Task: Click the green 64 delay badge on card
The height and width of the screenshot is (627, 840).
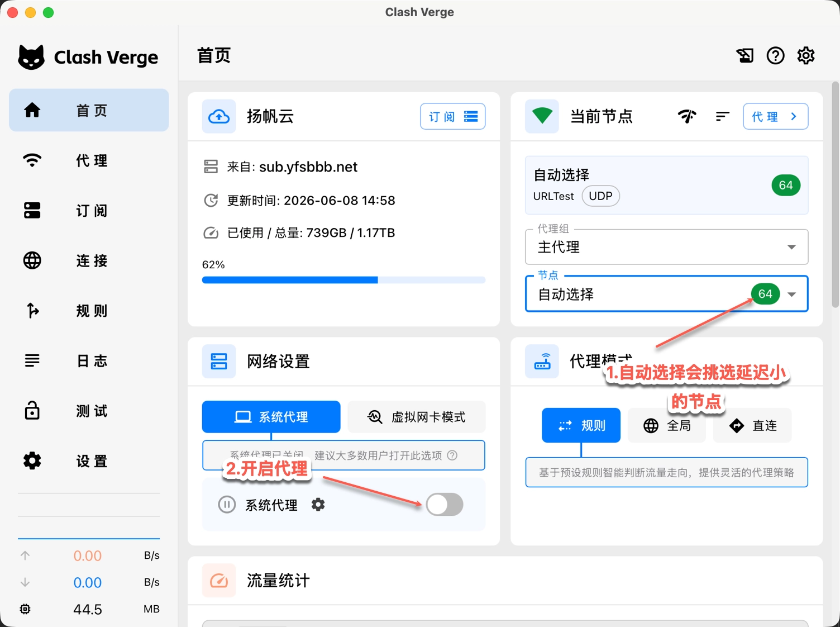Action: (786, 185)
